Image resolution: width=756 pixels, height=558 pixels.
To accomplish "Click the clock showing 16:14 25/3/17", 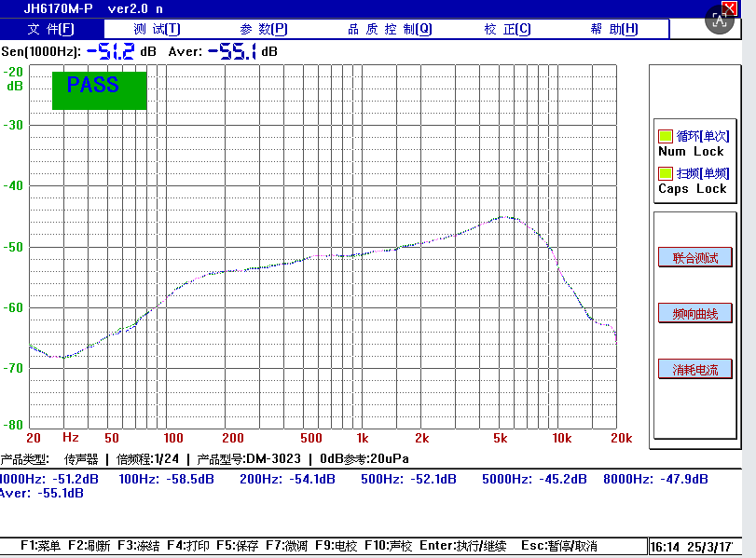I will click(x=691, y=546).
